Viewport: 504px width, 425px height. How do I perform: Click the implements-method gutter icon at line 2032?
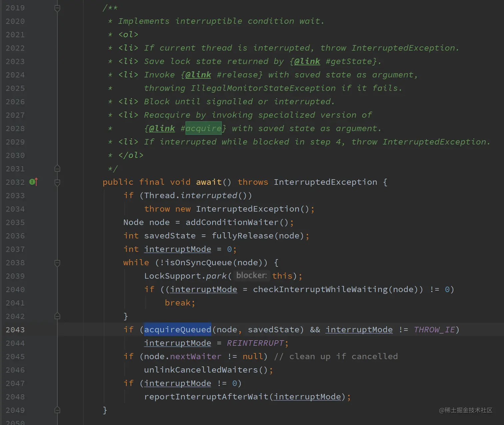pyautogui.click(x=33, y=182)
